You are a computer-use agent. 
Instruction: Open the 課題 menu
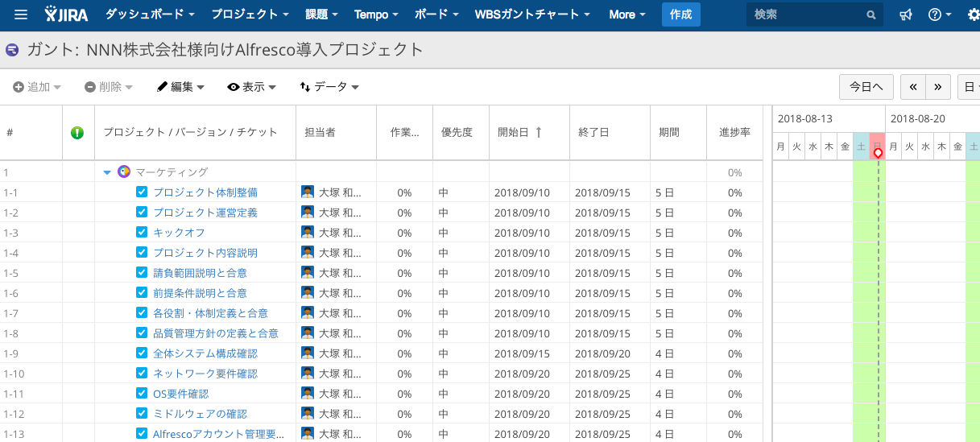[322, 14]
